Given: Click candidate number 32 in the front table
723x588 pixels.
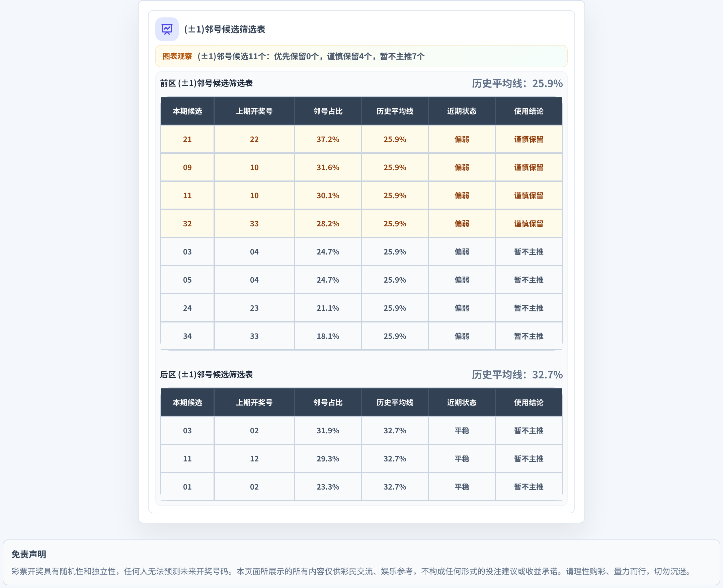Looking at the screenshot, I should pyautogui.click(x=187, y=224).
